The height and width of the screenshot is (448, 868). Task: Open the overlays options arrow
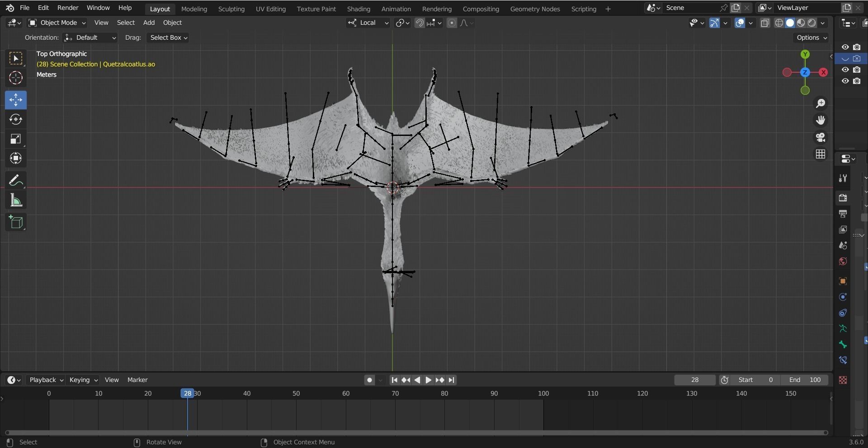[x=750, y=23]
